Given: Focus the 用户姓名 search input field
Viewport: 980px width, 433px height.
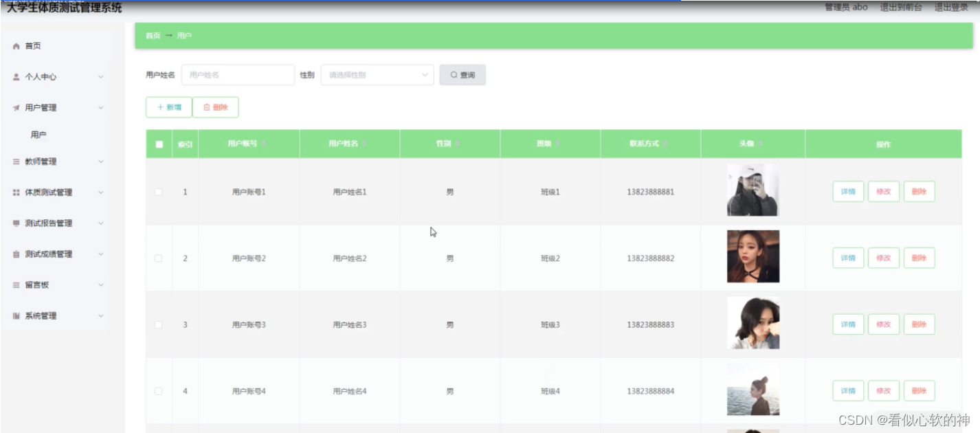Looking at the screenshot, I should tap(238, 75).
